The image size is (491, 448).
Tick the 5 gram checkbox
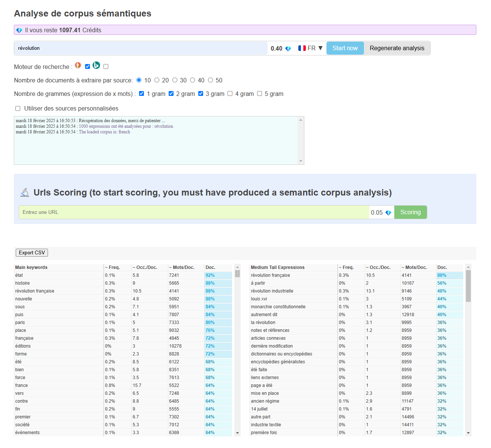click(x=259, y=94)
